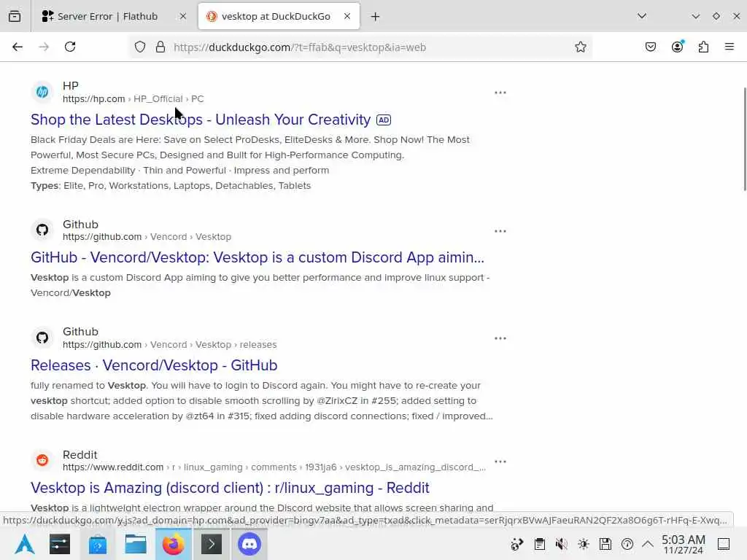Bookmark this page with star icon
The height and width of the screenshot is (560, 747).
pos(580,47)
